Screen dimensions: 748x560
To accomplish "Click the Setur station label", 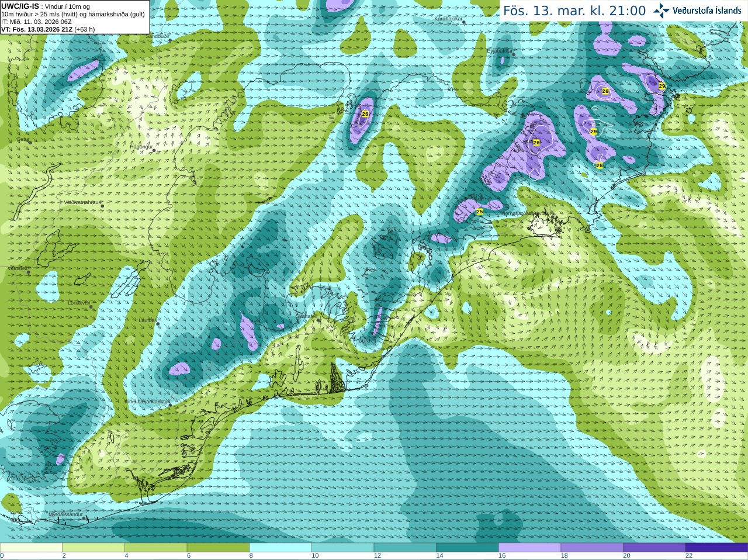I will (23, 140).
